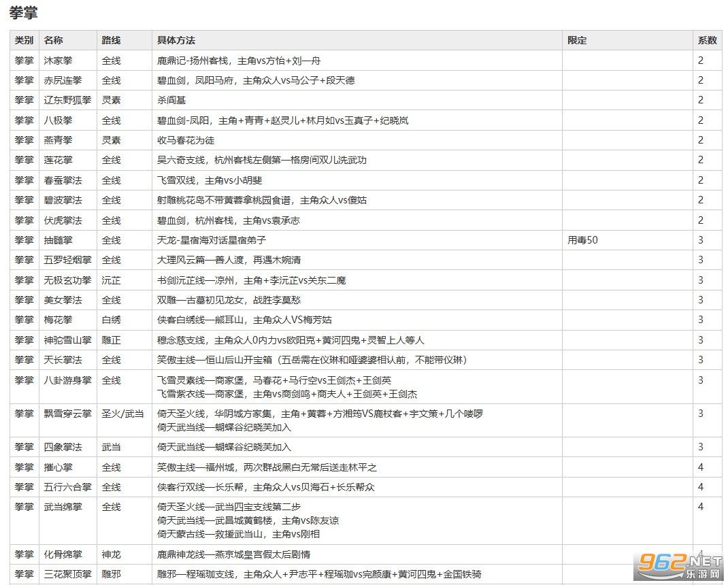The height and width of the screenshot is (585, 728).
Task: Click 倚天圣火线，华阴城方家集 method line
Action: (320, 414)
